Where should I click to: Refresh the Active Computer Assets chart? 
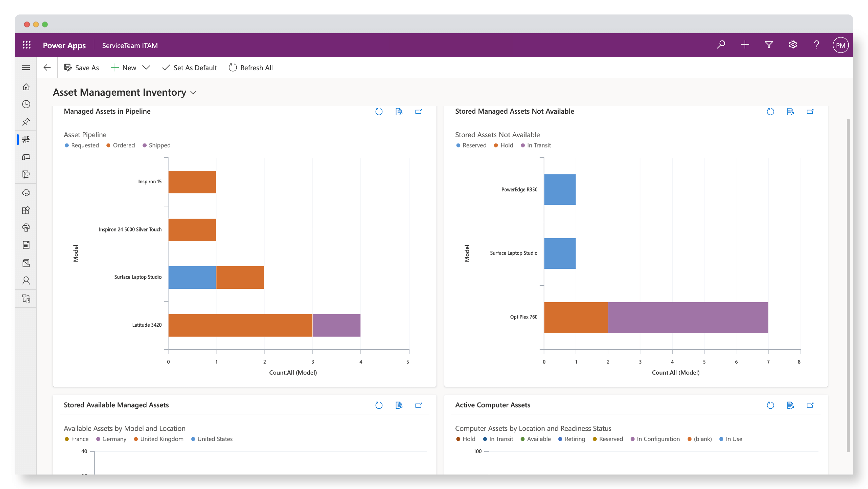pos(770,405)
